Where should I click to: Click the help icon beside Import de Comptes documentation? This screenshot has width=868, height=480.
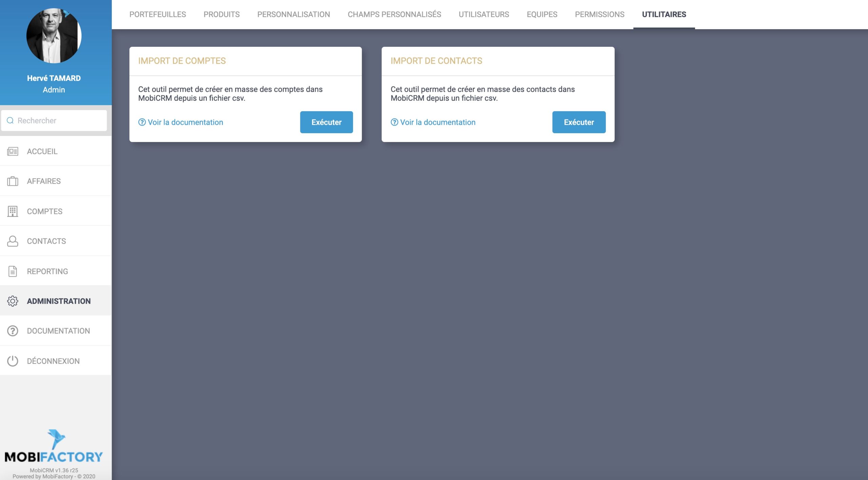click(141, 122)
